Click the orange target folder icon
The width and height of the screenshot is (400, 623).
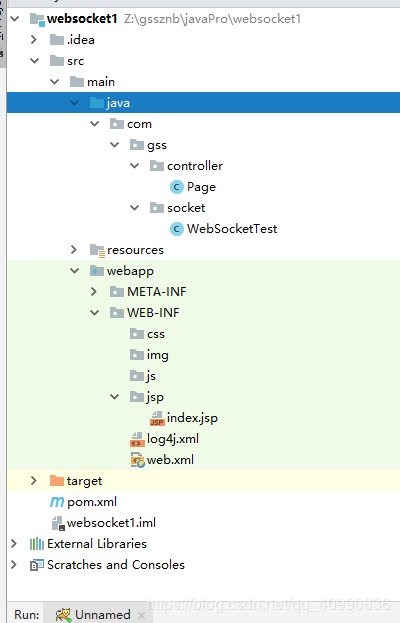click(57, 481)
